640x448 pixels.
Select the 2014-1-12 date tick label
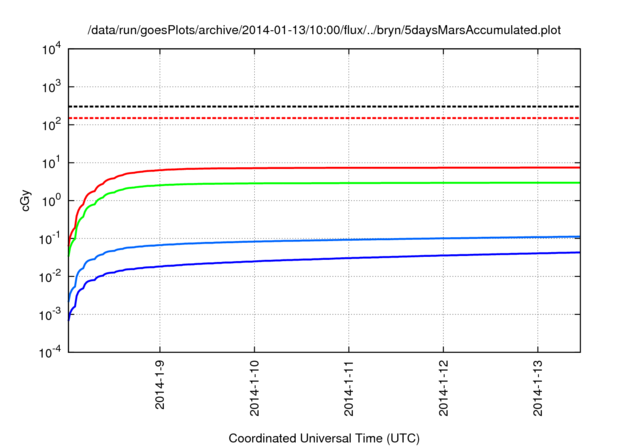click(445, 389)
